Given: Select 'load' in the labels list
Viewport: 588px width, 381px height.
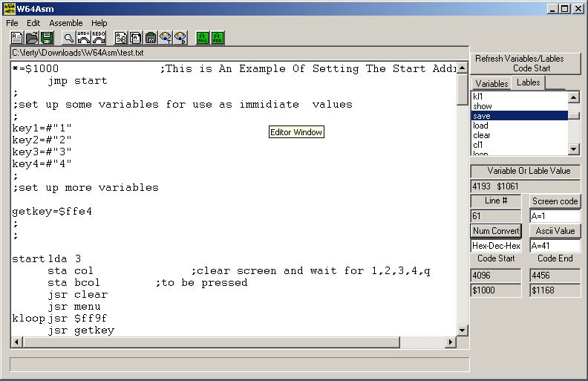Looking at the screenshot, I should click(x=520, y=126).
